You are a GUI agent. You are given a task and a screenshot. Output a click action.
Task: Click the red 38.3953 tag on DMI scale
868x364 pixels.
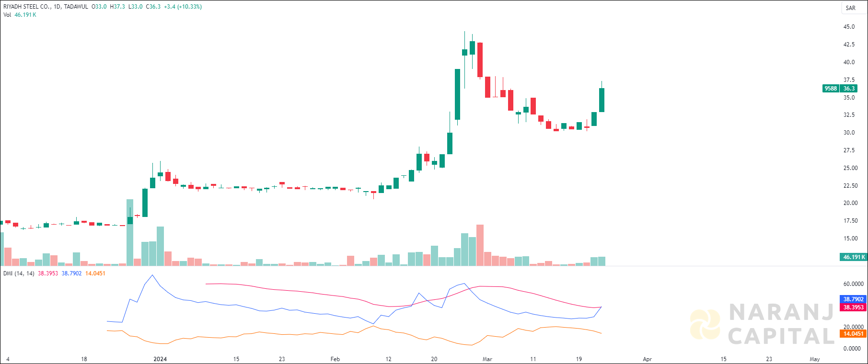pos(854,307)
